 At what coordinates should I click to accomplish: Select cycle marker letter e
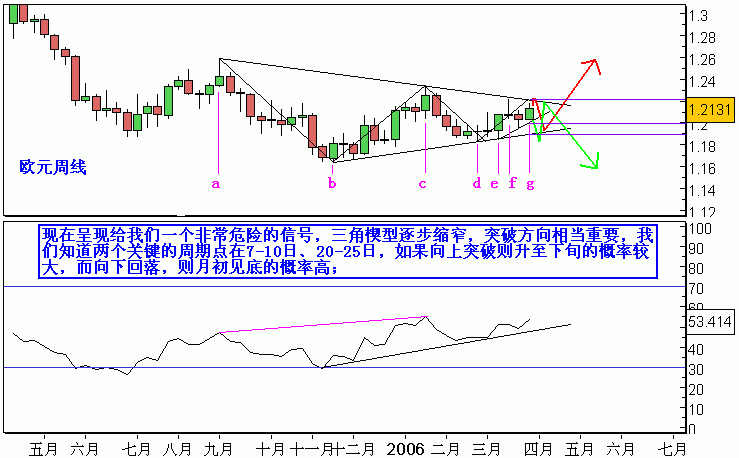click(x=494, y=183)
